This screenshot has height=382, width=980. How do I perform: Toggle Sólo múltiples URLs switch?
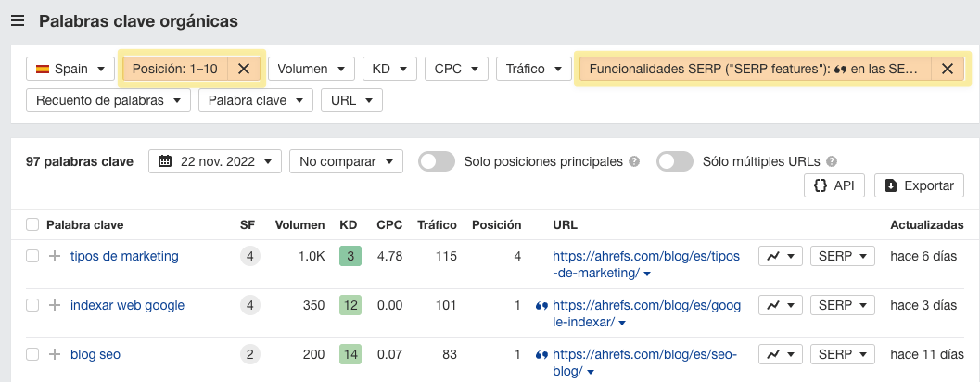(674, 161)
